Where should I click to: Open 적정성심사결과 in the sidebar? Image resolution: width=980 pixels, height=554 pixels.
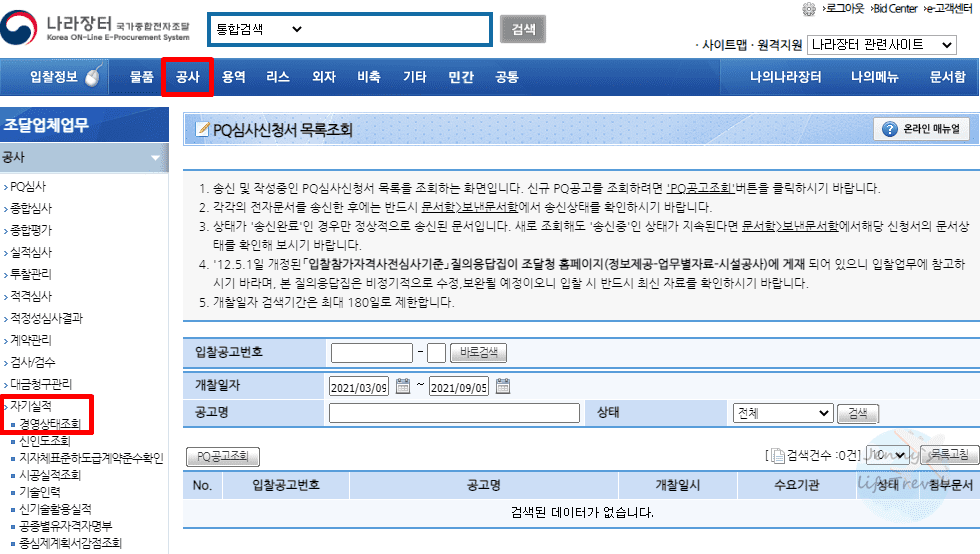coord(46,318)
